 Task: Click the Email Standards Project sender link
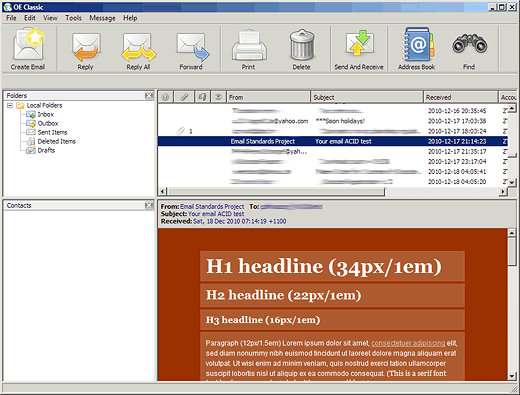tap(212, 206)
